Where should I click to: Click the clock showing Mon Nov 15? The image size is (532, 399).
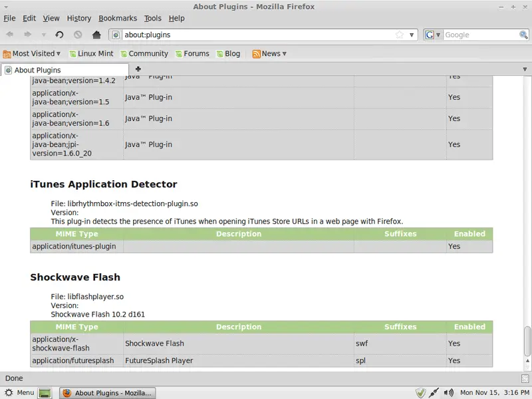(495, 392)
